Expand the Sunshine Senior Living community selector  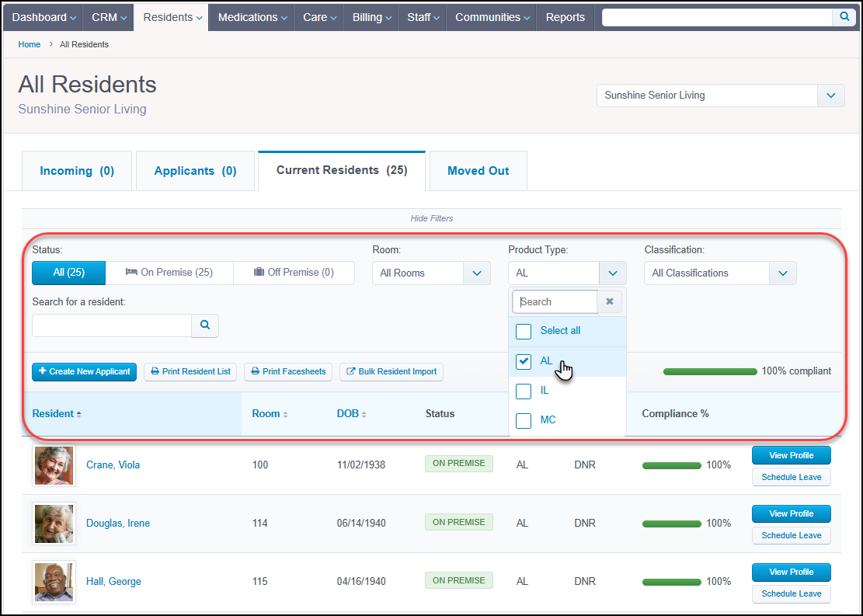831,95
